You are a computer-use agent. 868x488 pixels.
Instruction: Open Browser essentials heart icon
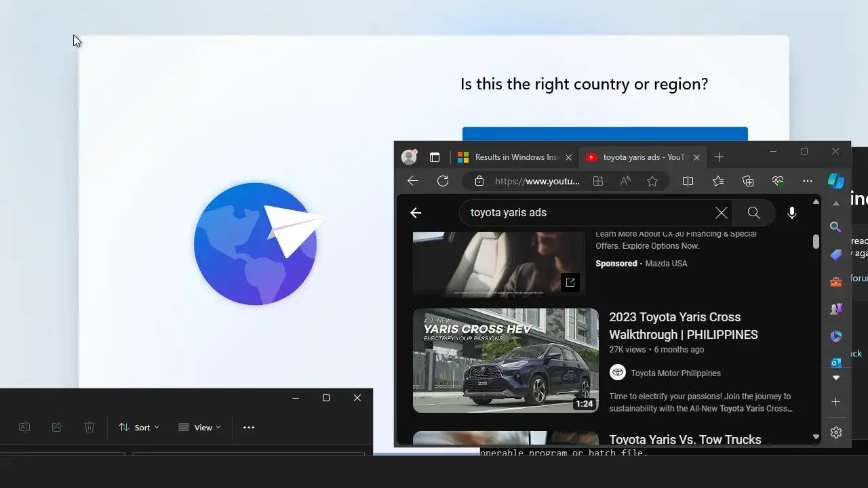click(x=778, y=181)
